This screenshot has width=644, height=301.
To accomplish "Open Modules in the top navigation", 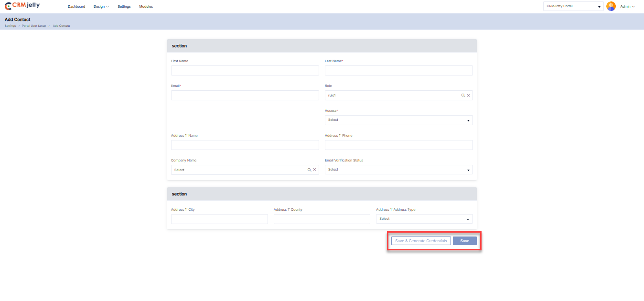I will [x=146, y=7].
